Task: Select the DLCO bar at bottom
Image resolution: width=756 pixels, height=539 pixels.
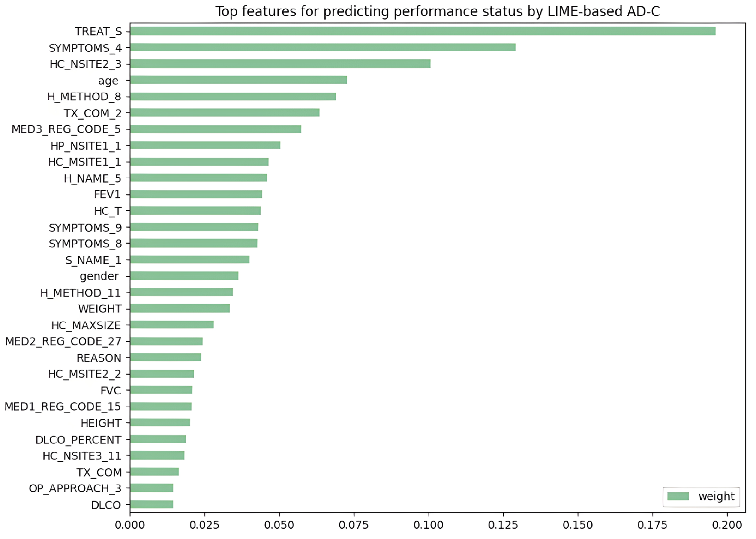Action: (152, 504)
